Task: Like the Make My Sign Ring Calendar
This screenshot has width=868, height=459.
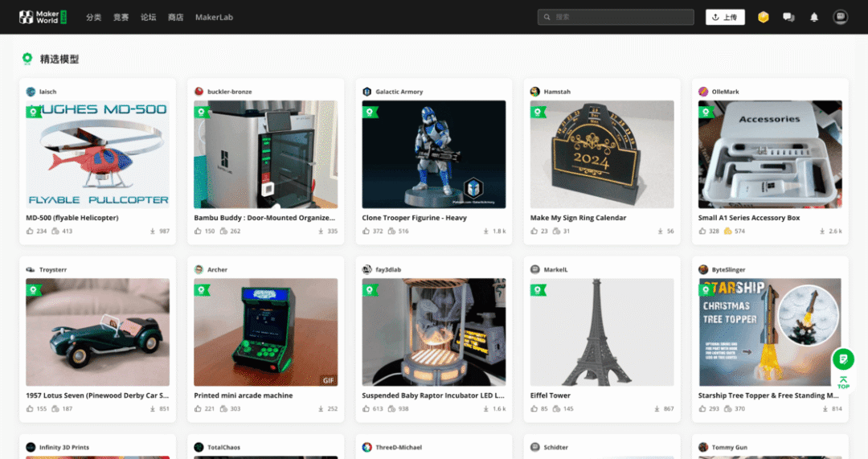Action: tap(534, 231)
